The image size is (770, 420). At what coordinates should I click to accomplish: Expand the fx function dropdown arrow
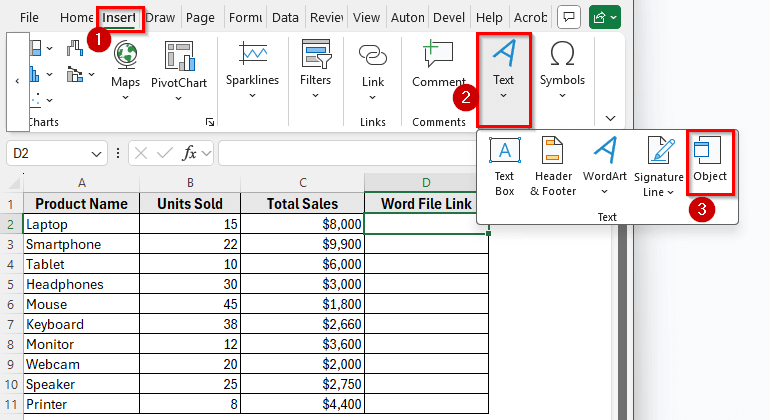207,154
